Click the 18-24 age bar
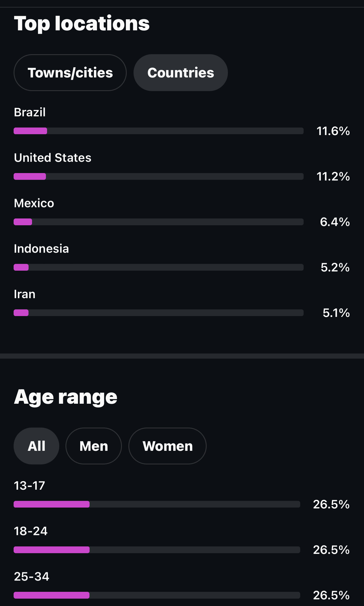Screen dimensions: 364x606 pyautogui.click(x=157, y=550)
